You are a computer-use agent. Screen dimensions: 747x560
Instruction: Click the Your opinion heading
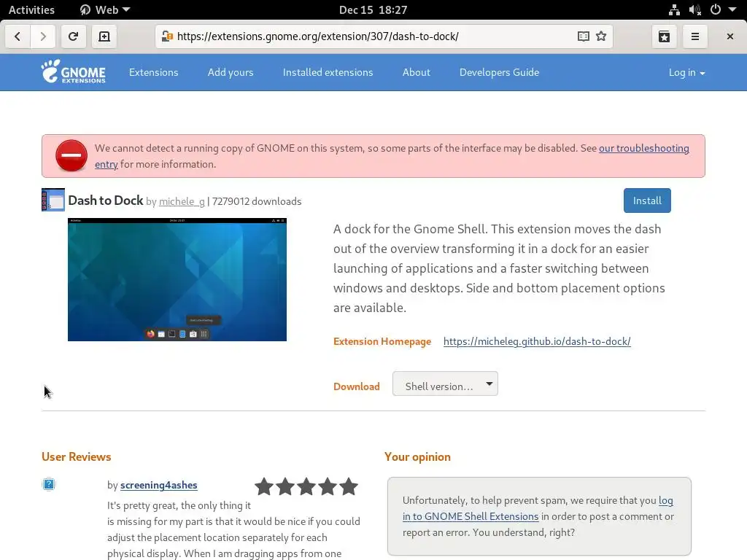(417, 456)
